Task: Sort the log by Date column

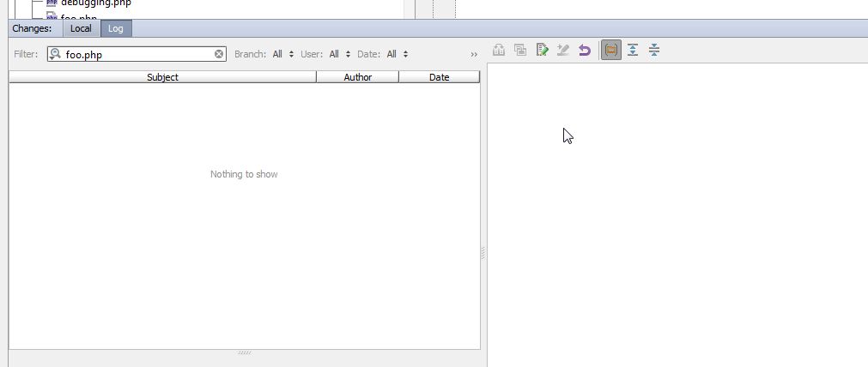Action: [x=439, y=77]
